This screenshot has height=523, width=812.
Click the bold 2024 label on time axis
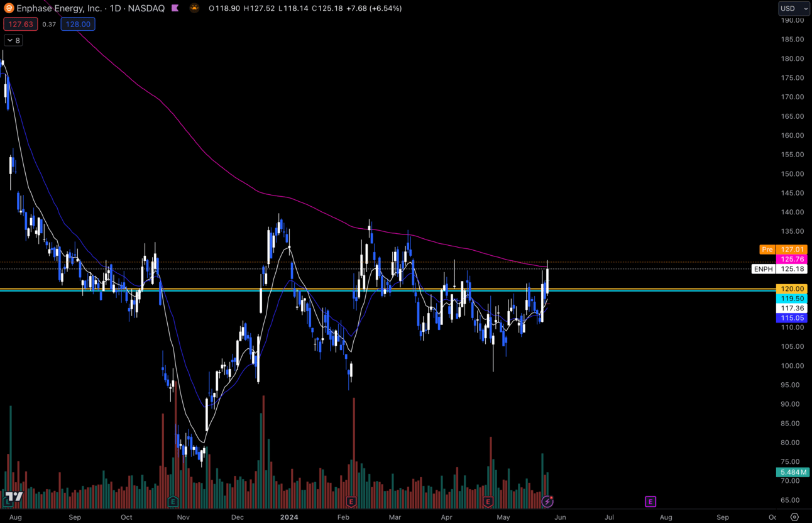click(289, 517)
